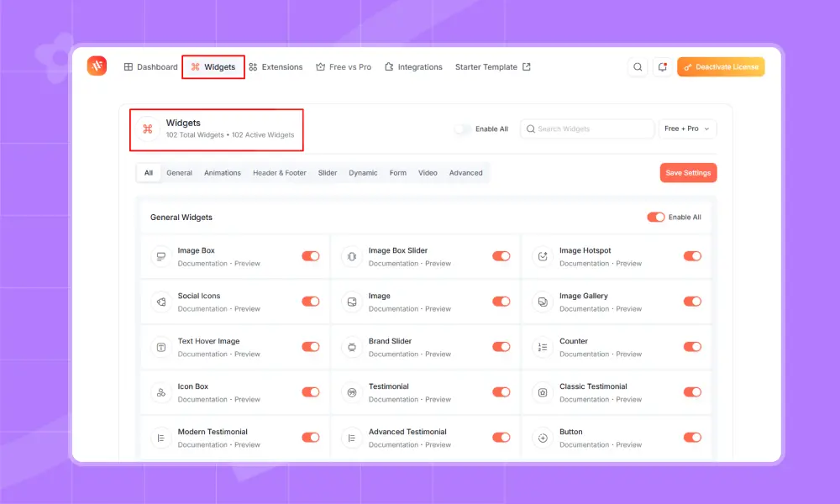The height and width of the screenshot is (504, 840).
Task: Open the Free + Pro dropdown
Action: pos(687,129)
